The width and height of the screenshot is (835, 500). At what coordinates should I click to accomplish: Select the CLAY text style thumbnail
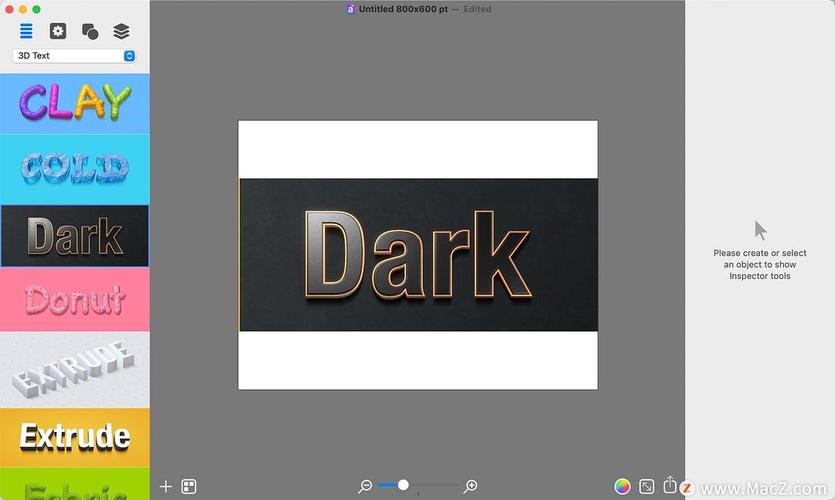point(75,103)
